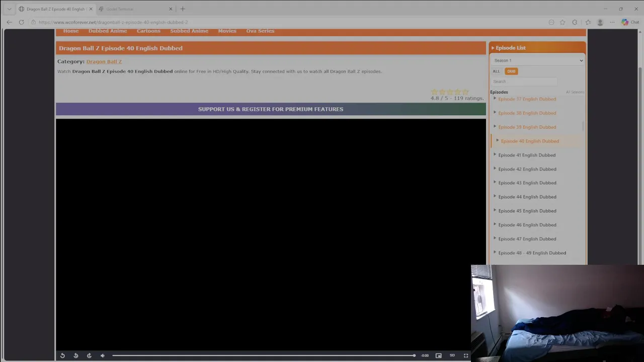644x362 pixels.
Task: Select Episode 40 English Dubbed in list
Action: point(530,141)
